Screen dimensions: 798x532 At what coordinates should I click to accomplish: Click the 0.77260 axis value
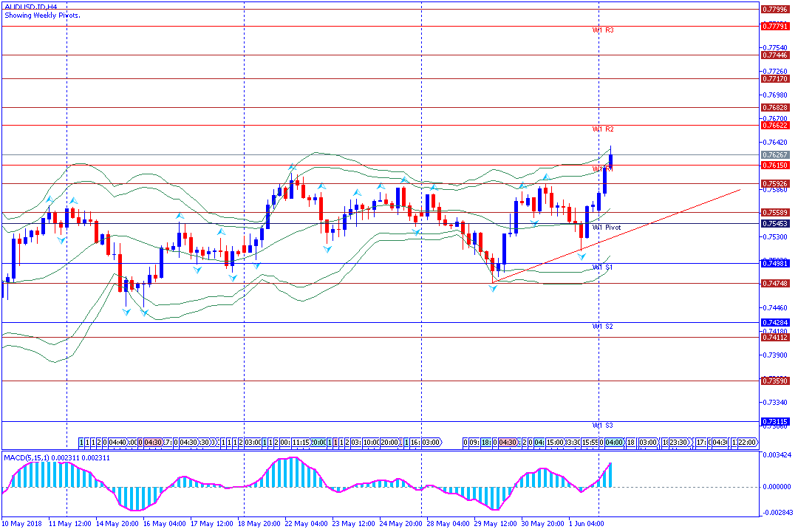click(x=776, y=71)
